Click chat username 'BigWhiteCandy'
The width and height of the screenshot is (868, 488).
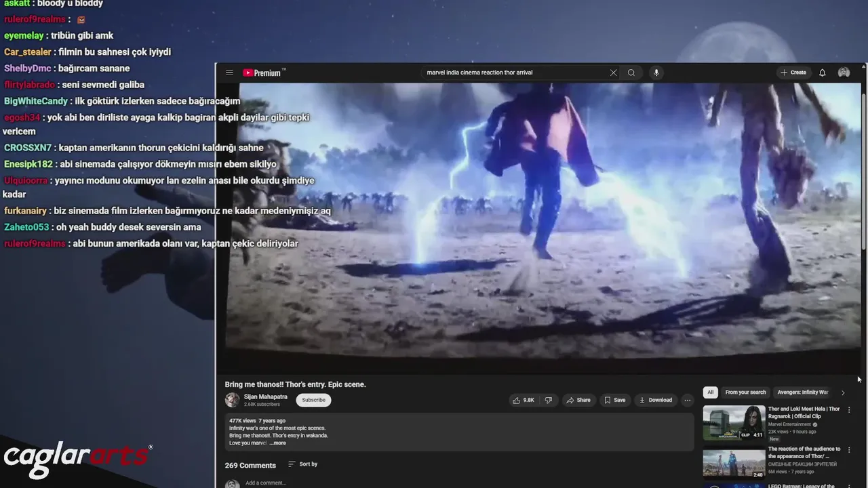click(x=35, y=101)
